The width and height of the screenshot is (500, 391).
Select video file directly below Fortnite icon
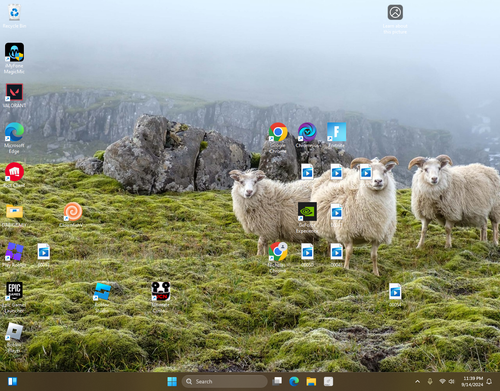point(337,172)
